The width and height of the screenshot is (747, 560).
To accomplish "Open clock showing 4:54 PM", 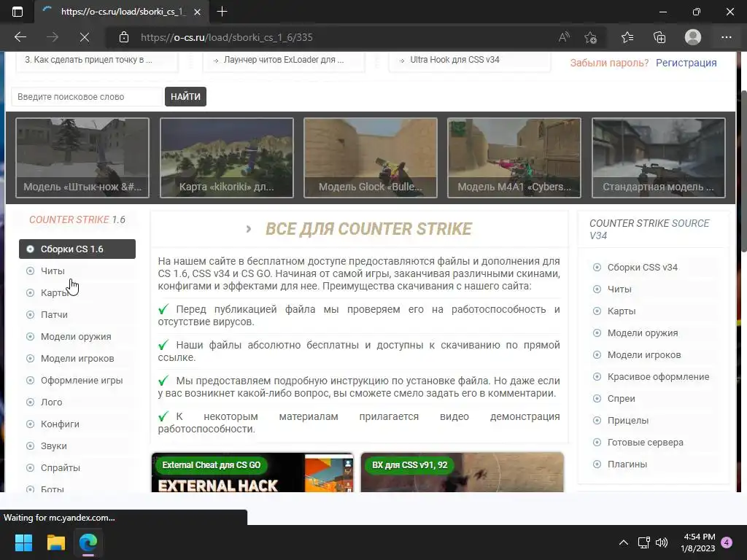I will (x=698, y=542).
